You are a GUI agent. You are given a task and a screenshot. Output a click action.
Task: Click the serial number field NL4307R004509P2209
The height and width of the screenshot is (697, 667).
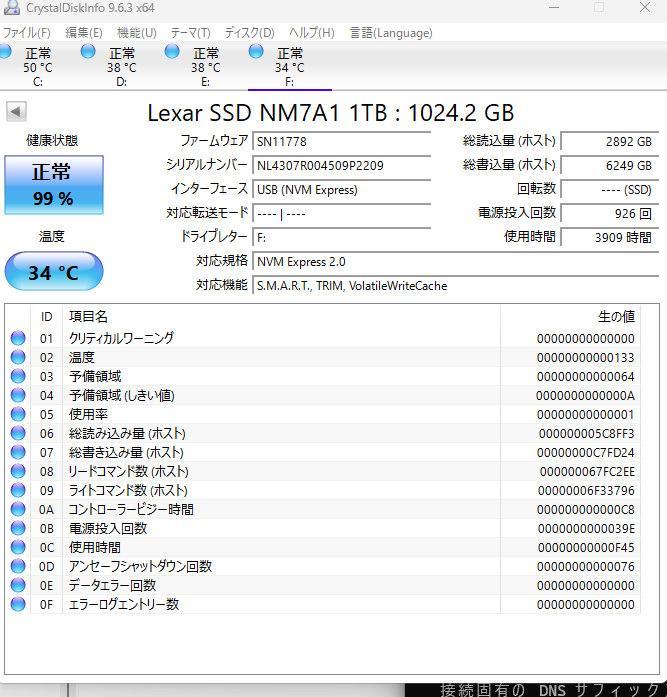click(341, 166)
